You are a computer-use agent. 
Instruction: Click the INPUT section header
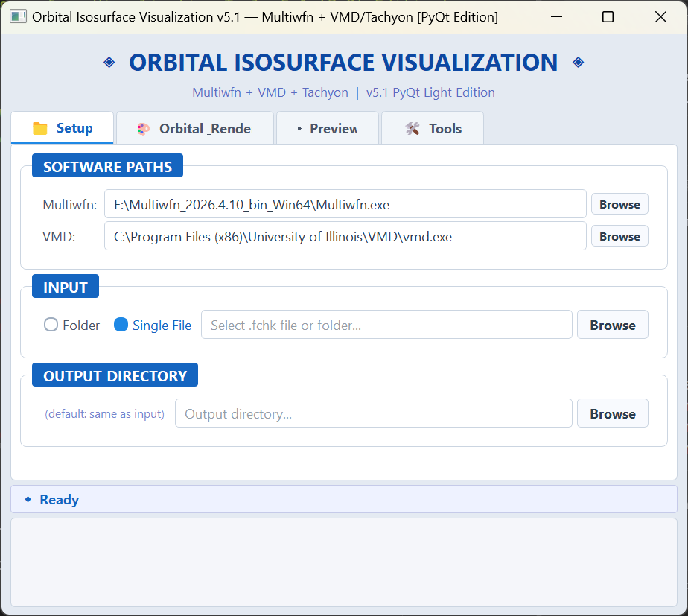point(66,287)
